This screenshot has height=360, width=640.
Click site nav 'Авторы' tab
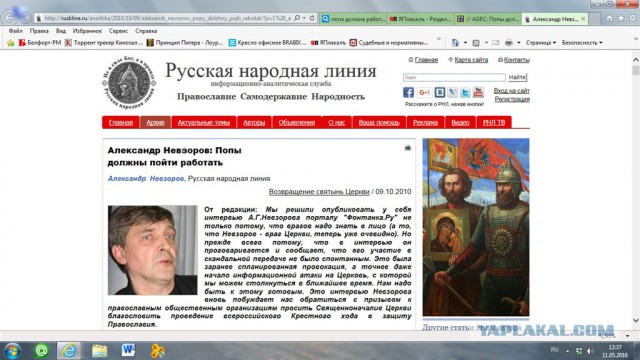click(x=254, y=122)
